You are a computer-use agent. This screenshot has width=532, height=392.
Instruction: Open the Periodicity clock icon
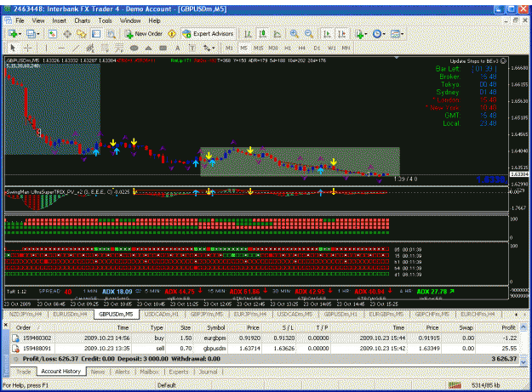click(x=376, y=34)
